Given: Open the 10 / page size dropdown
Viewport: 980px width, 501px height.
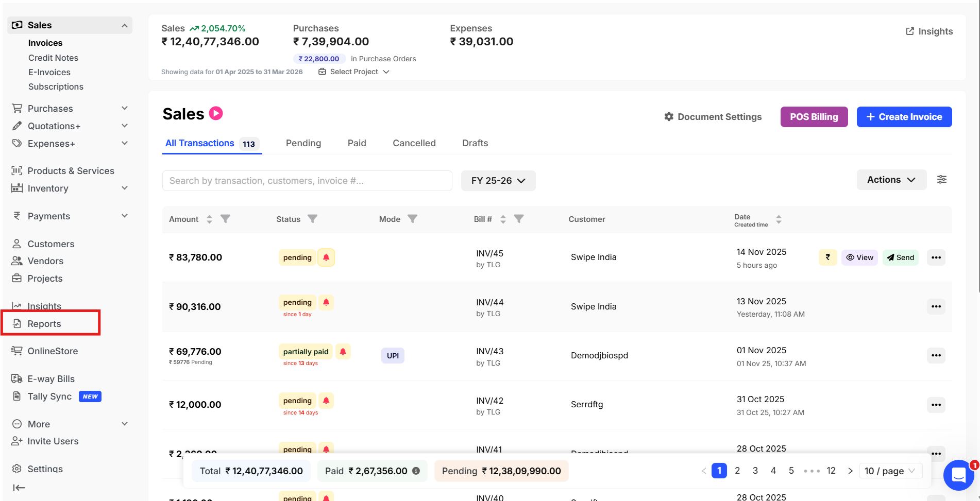Looking at the screenshot, I should (x=890, y=471).
